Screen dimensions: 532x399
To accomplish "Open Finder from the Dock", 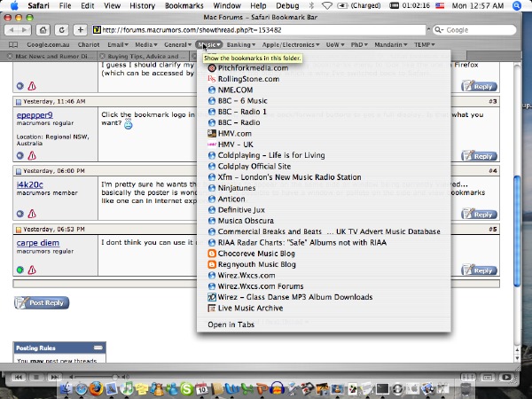I will pyautogui.click(x=66, y=387).
